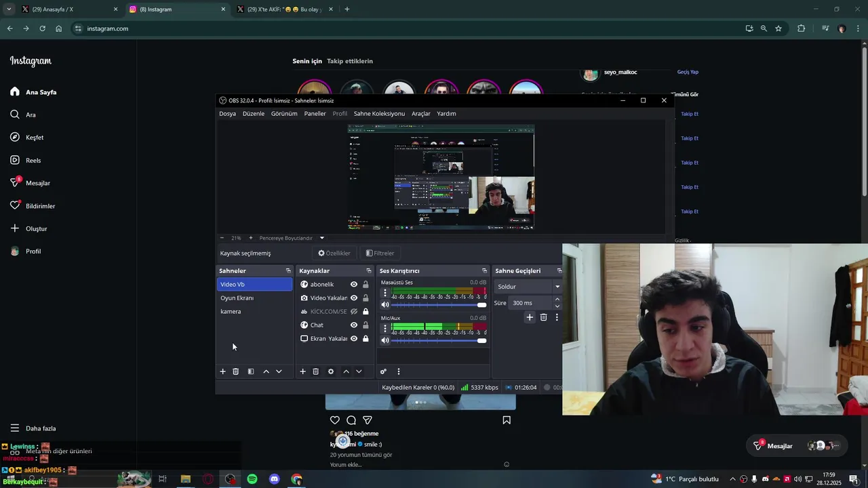Adjust Mic/Aux volume slider
This screenshot has height=488, width=868.
(x=439, y=340)
